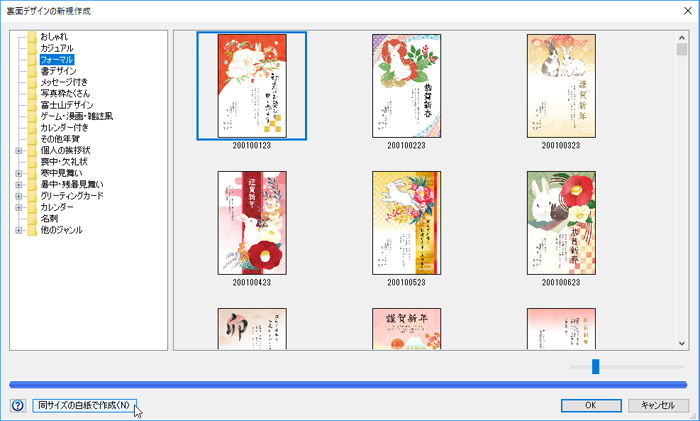The width and height of the screenshot is (700, 421).
Task: Expand the グリーティングカード tree node
Action: pos(19,196)
